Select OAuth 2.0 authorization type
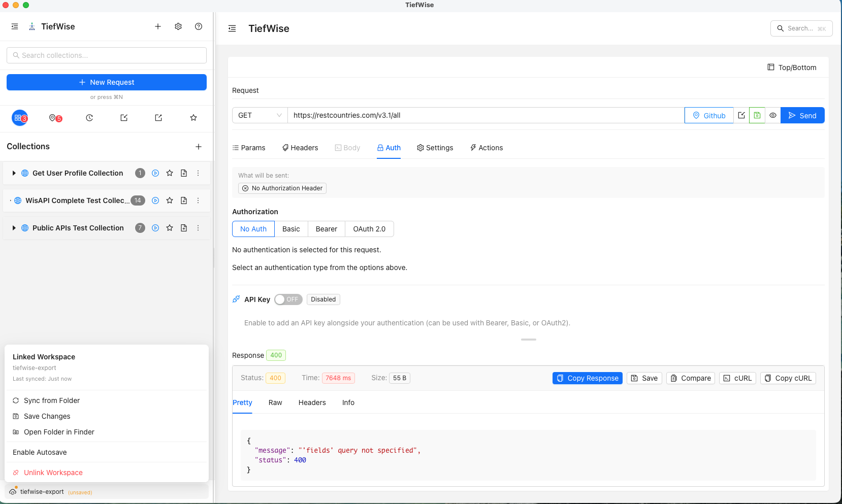 coord(369,229)
